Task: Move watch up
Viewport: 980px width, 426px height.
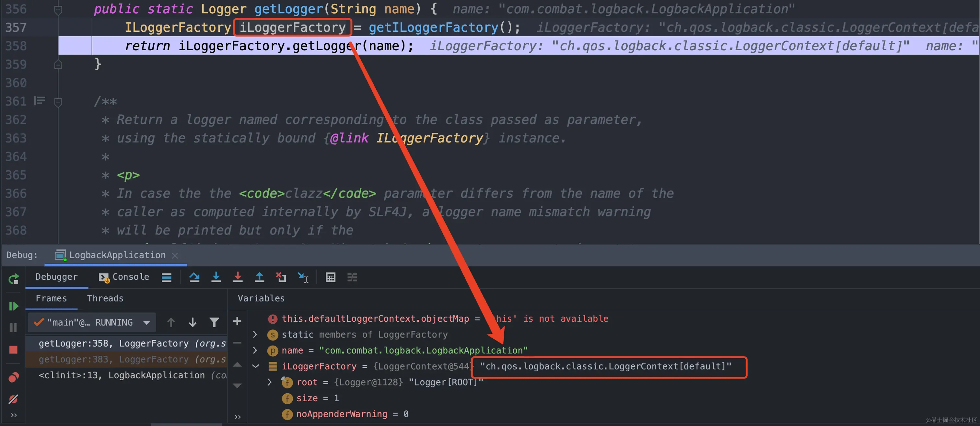Action: coord(238,365)
